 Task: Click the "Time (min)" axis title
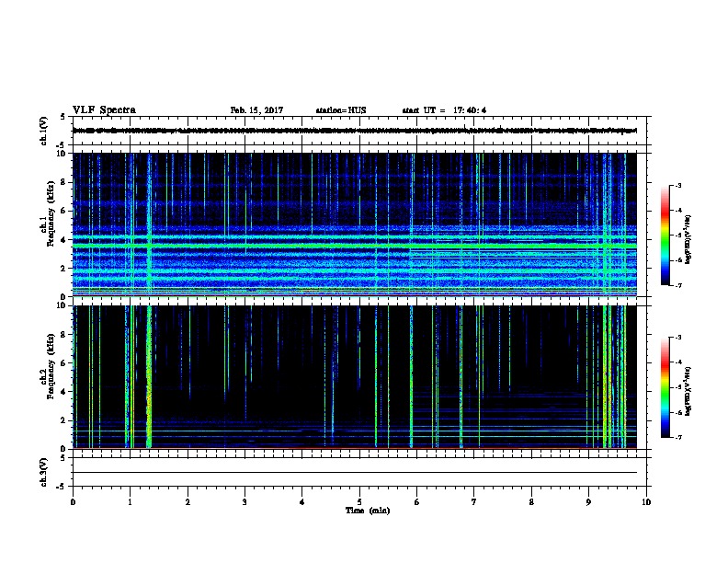pyautogui.click(x=368, y=511)
